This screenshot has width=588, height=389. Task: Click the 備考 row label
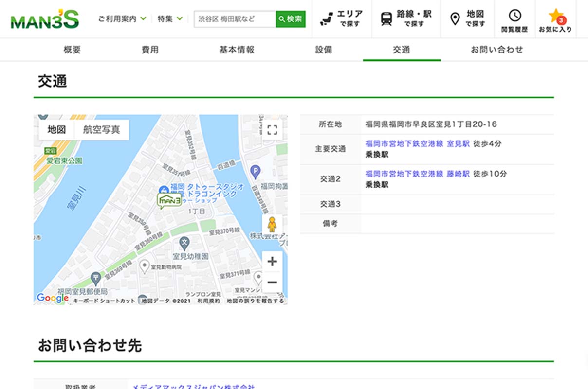(330, 224)
